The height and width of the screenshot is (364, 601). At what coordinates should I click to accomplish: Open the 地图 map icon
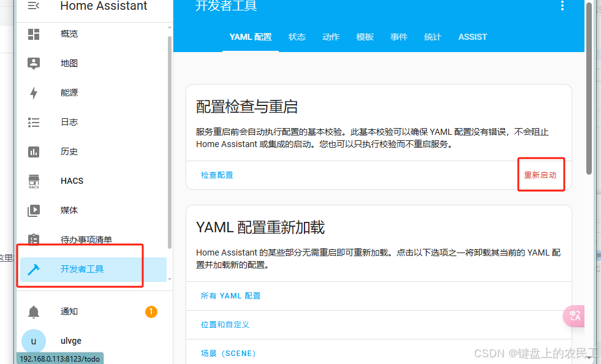tap(34, 63)
